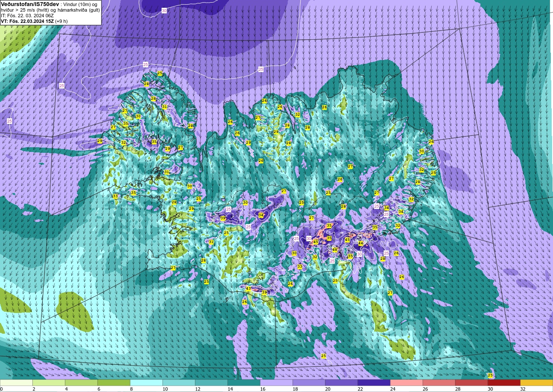Click the 8–10 m/s light cyan legend swatch

click(x=146, y=383)
